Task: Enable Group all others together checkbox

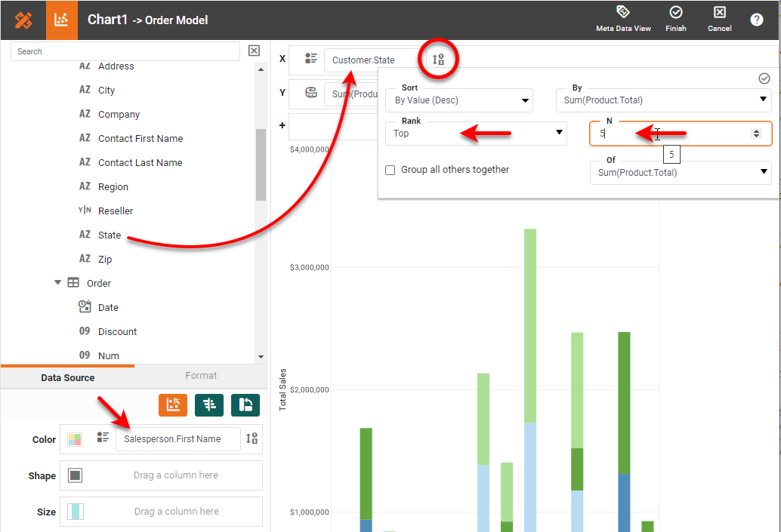Action: (390, 170)
